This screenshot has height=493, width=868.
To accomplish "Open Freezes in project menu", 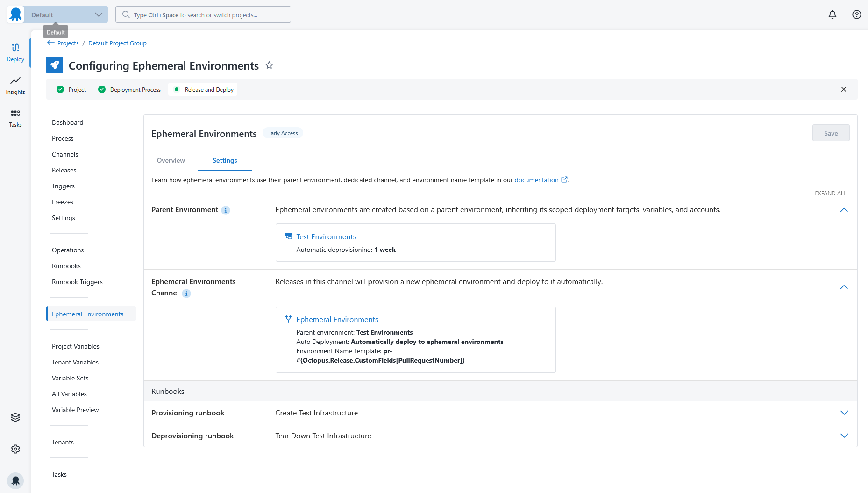I will 63,202.
